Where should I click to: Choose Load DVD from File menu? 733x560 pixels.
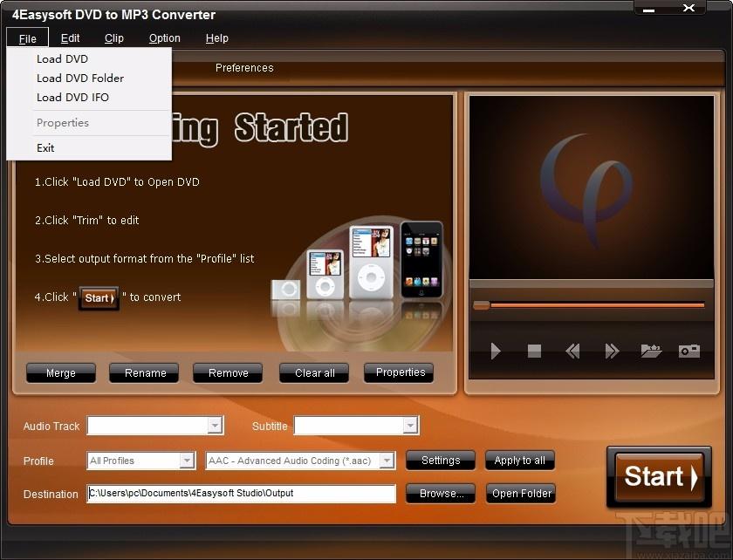(x=89, y=59)
